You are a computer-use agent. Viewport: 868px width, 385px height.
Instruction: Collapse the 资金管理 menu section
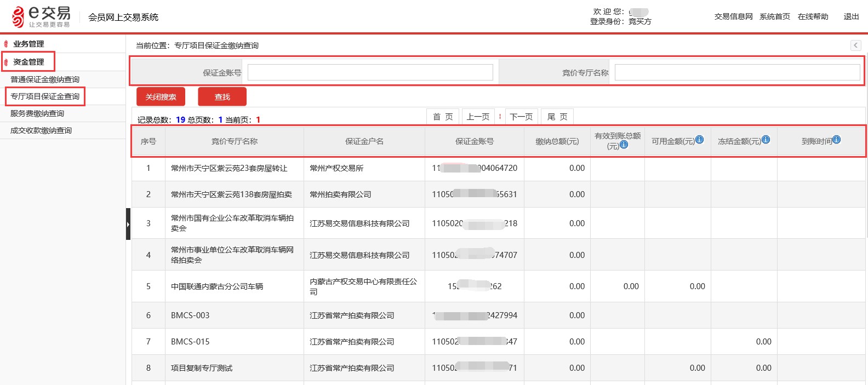28,62
